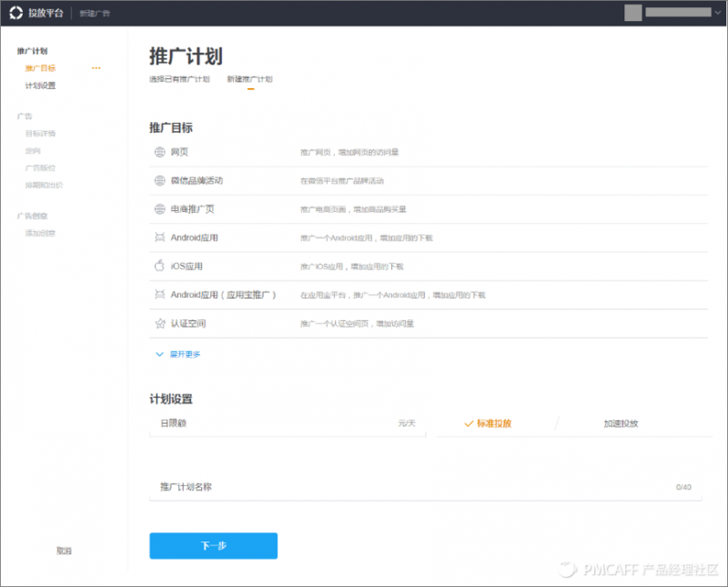This screenshot has width=728, height=587.
Task: Click the Android icon beside 应用宝推广 row
Action: click(160, 295)
